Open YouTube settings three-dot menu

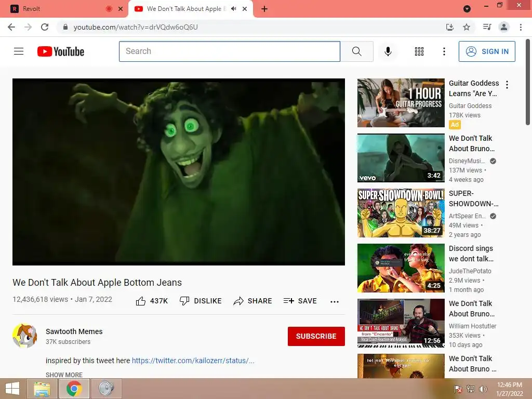point(444,51)
